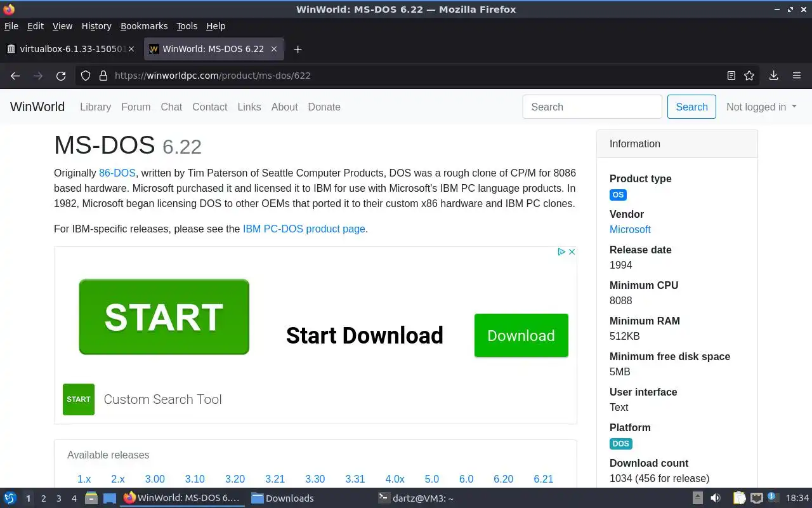Screen dimensions: 812x508
Task: Open the network connection tray icon
Action: coord(756,498)
